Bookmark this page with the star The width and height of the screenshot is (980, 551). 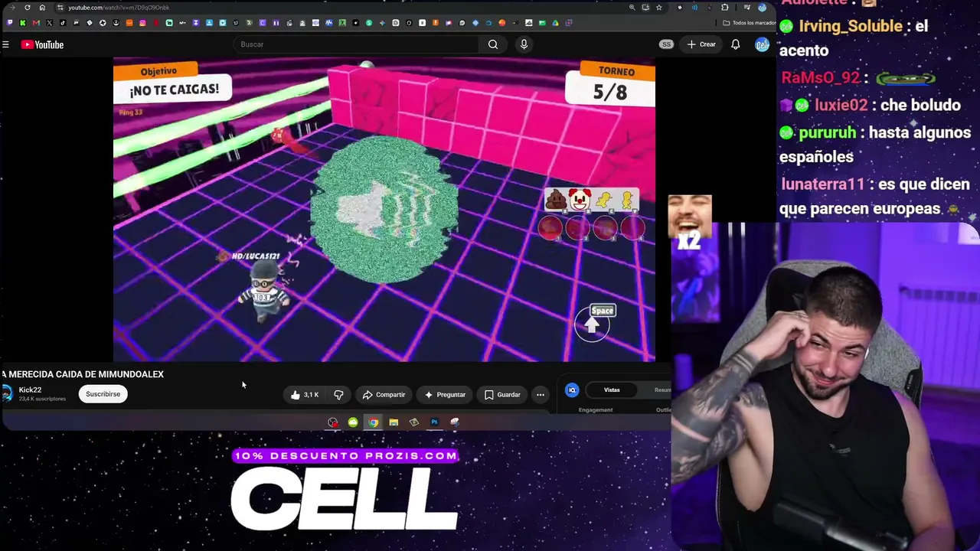coord(658,8)
